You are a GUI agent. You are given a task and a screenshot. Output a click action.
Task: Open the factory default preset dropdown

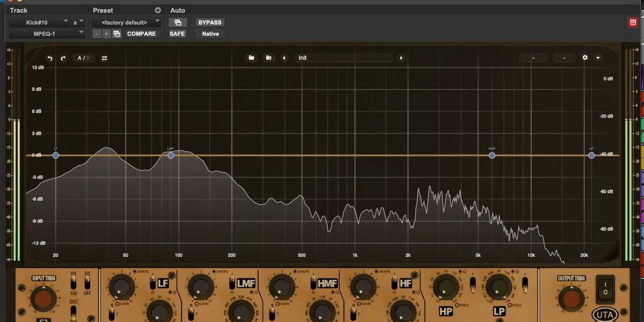(127, 23)
